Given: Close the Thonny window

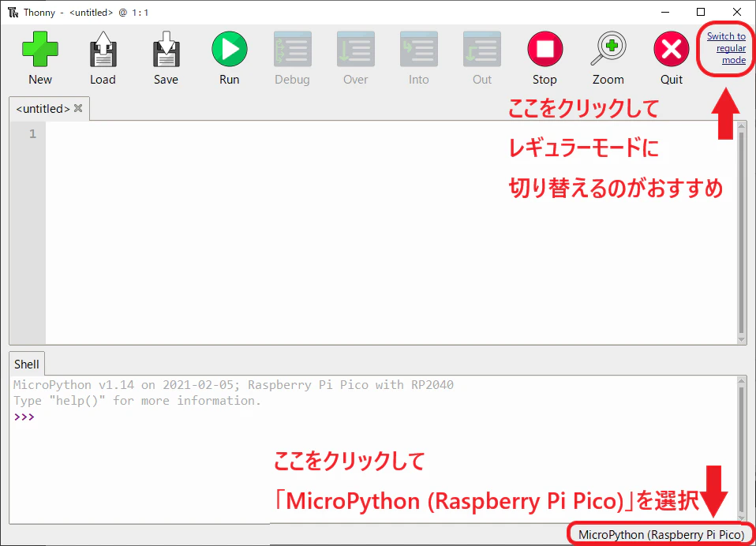Looking at the screenshot, I should coord(737,12).
